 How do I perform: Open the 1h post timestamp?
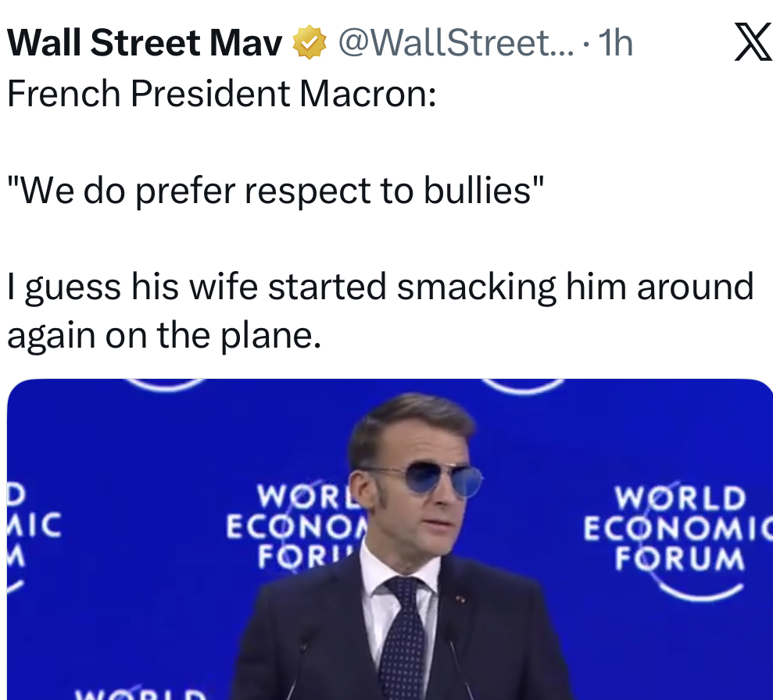point(614,44)
